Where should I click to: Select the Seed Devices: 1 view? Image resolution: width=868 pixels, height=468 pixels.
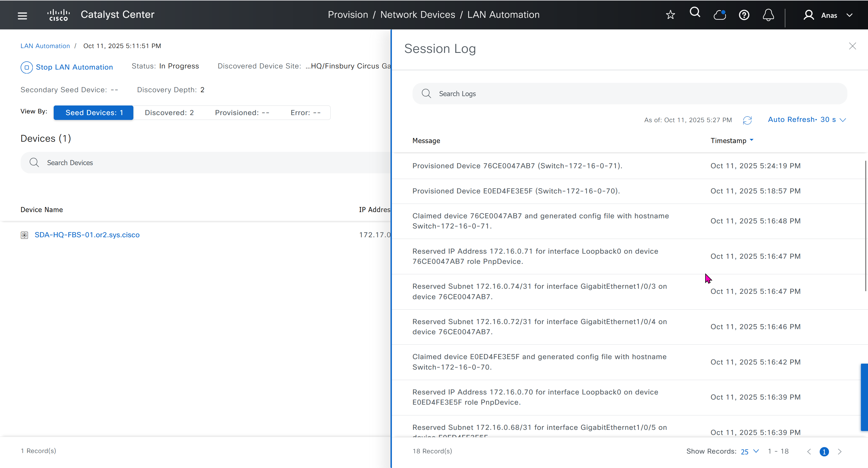94,113
